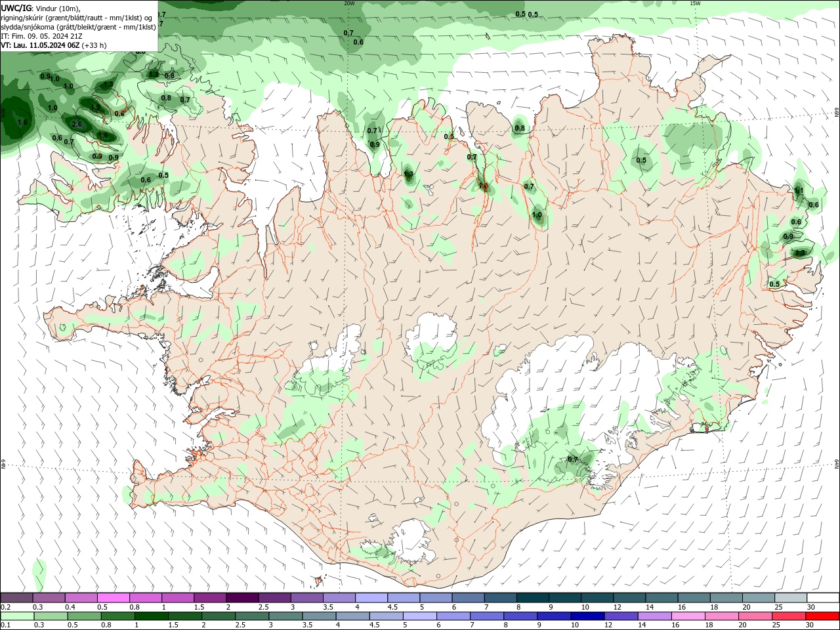The width and height of the screenshot is (840, 630).
Task: Click the '1.9' precipitation value on the map
Action: [95, 108]
